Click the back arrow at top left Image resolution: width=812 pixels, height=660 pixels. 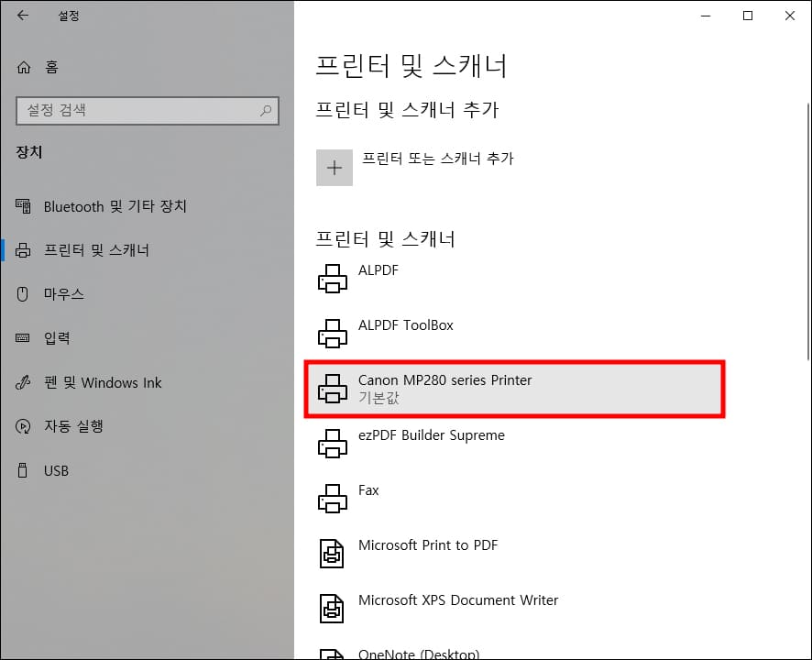point(22,15)
